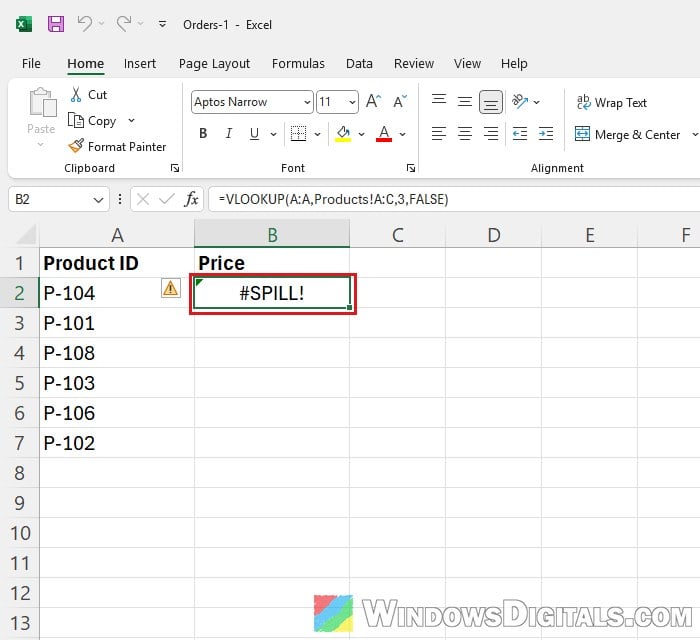Screen dimensions: 700x640
Task: Apply the yellow Fill Color
Action: click(343, 133)
